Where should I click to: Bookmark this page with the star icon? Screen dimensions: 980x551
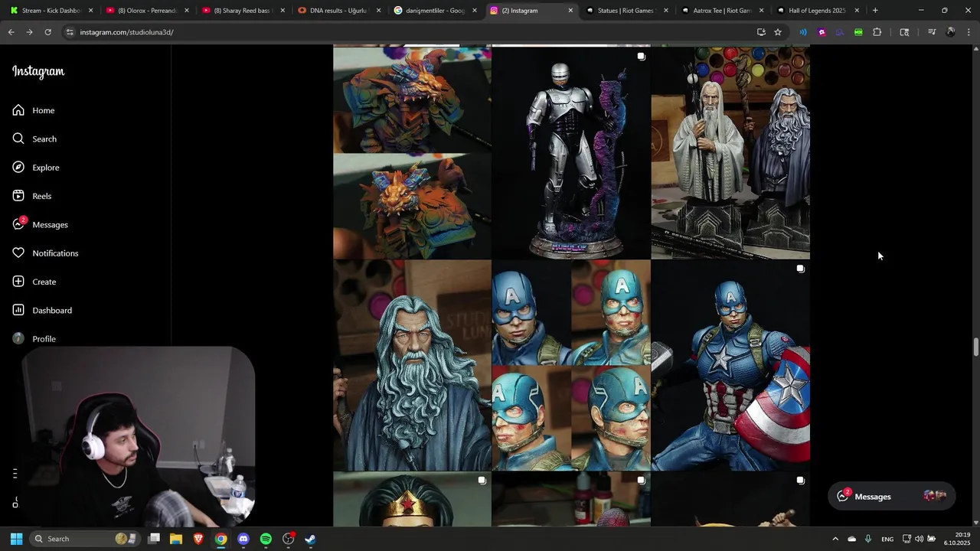778,32
